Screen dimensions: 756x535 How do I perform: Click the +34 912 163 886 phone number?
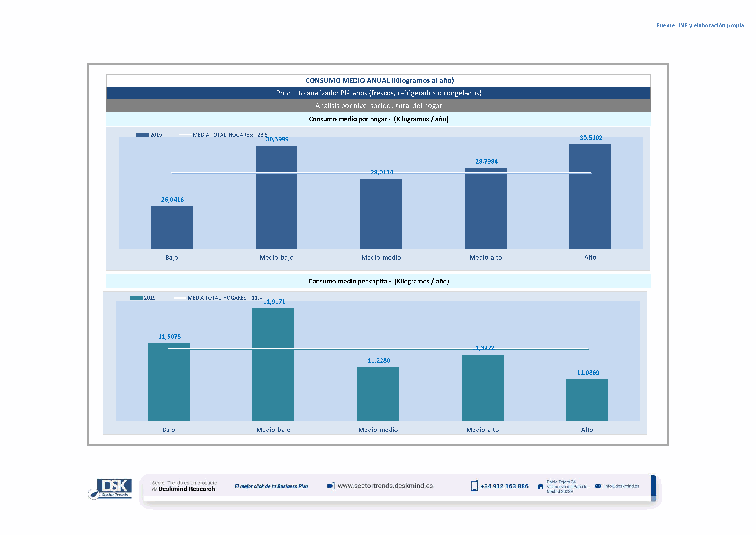point(504,486)
